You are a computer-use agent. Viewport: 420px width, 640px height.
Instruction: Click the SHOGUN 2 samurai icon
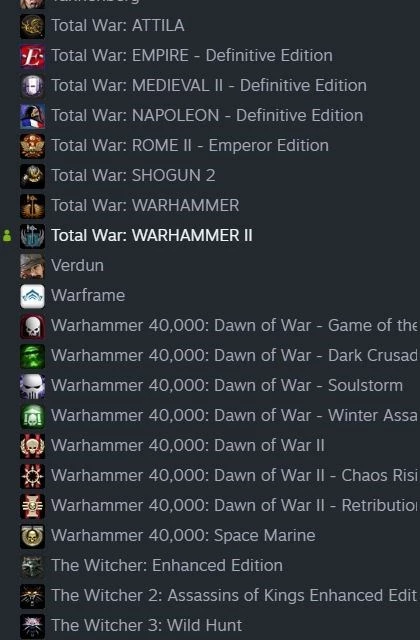tap(32, 176)
